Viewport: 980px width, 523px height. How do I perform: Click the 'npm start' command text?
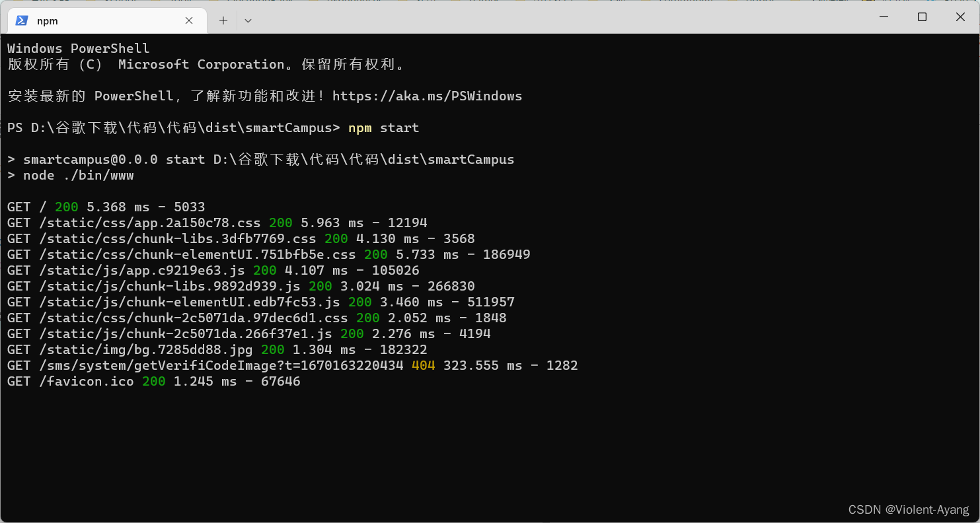384,127
